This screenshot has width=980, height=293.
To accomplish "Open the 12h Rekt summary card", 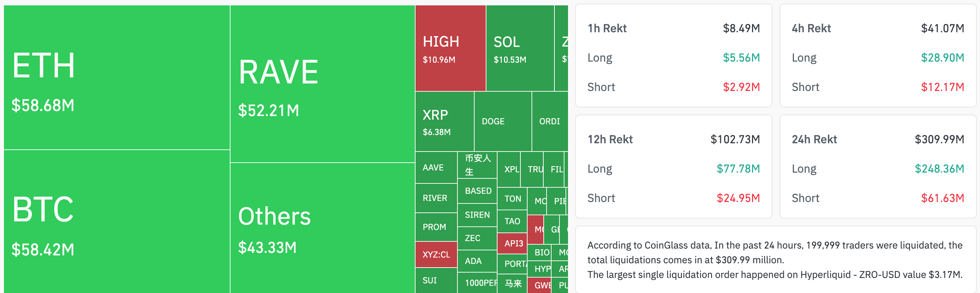I will click(x=673, y=167).
